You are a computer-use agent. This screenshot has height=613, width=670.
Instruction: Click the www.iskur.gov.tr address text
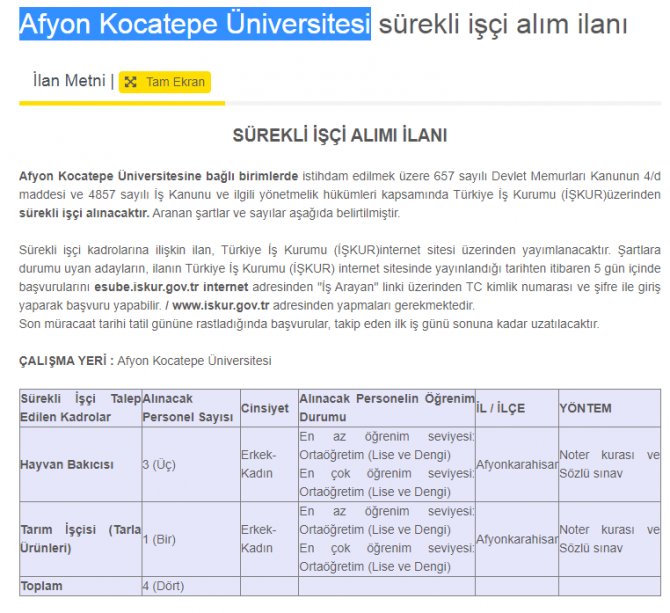[220, 305]
